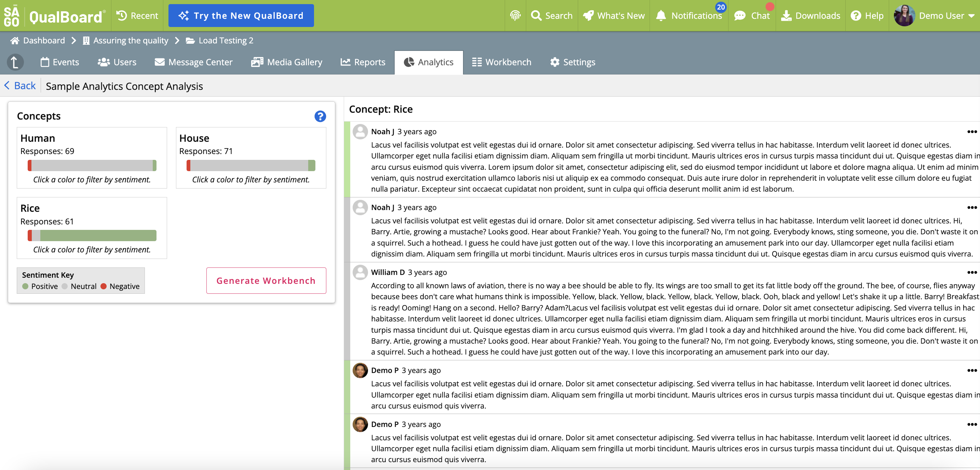Switch to the Media Gallery tab
Screen dimensions: 980x470
[286, 62]
